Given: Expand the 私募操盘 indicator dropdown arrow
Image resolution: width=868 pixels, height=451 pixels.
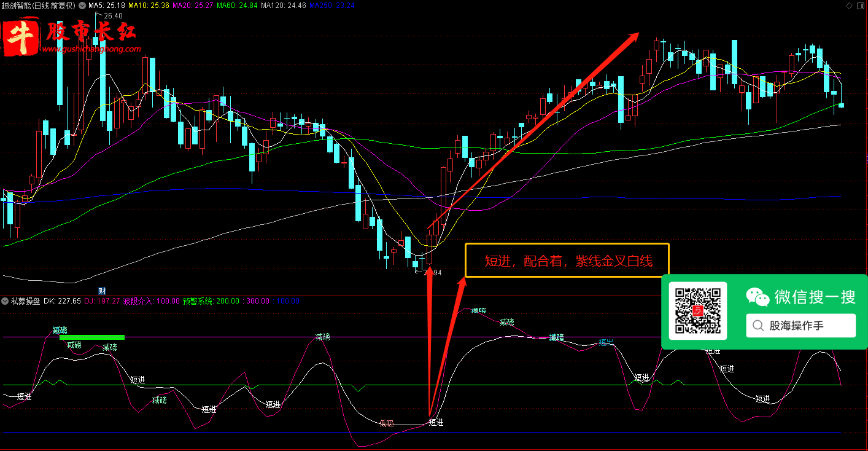Looking at the screenshot, I should click(x=6, y=301).
